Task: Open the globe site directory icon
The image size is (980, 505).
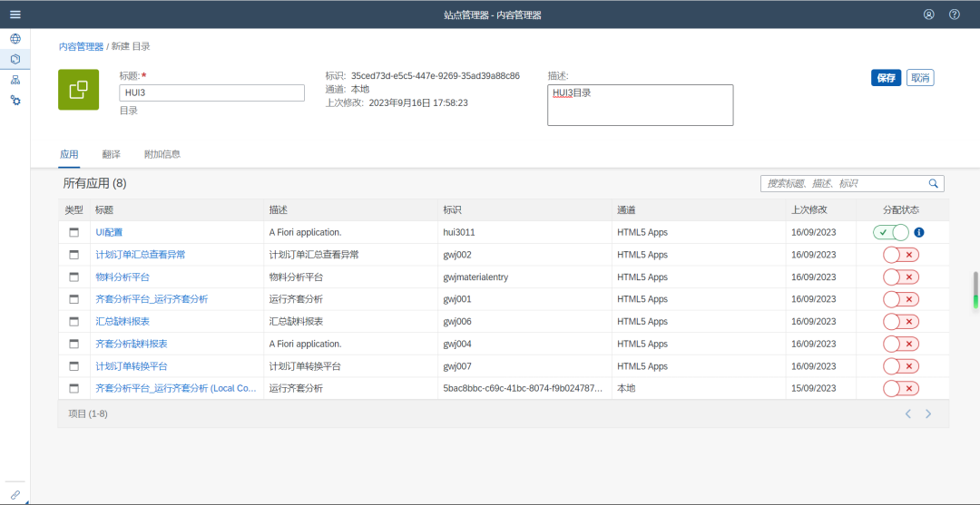Action: point(15,39)
